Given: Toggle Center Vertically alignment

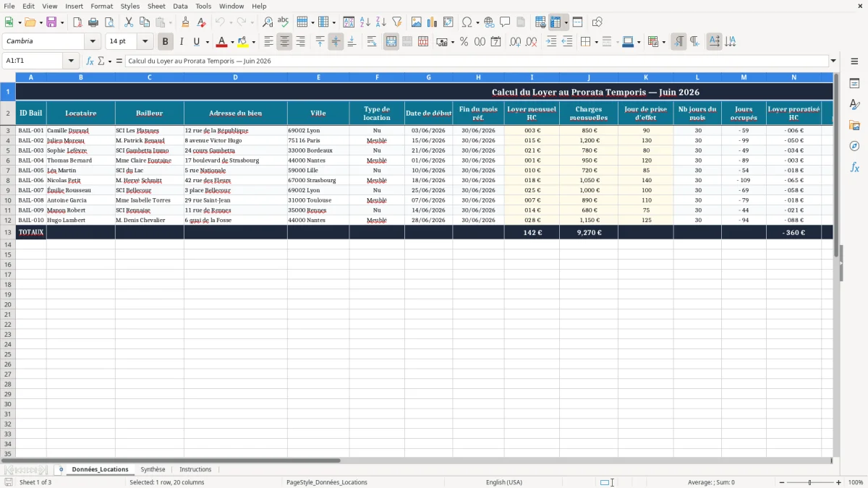Looking at the screenshot, I should (x=336, y=42).
